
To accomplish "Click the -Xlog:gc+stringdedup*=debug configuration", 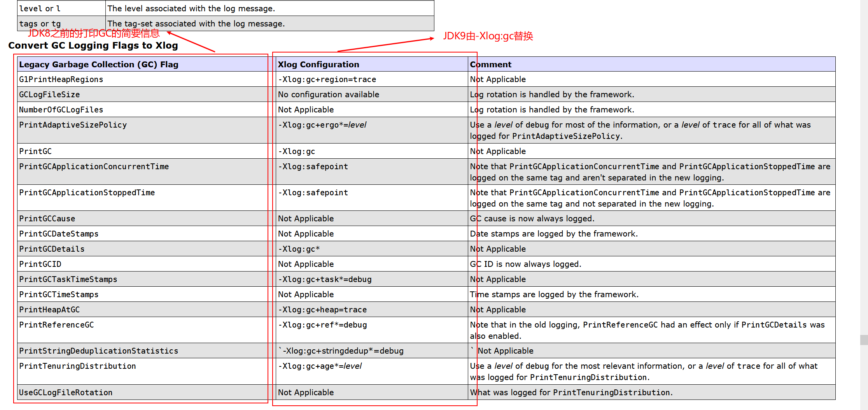I will tap(341, 351).
